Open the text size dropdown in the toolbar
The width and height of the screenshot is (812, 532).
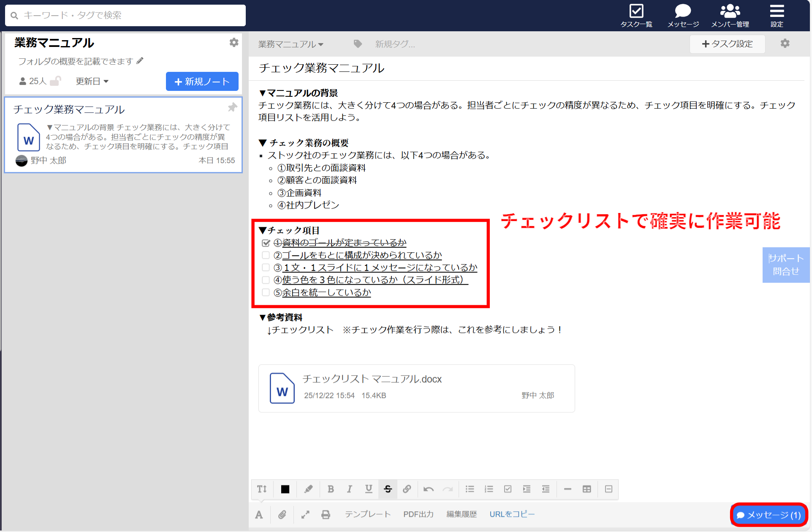pos(261,489)
